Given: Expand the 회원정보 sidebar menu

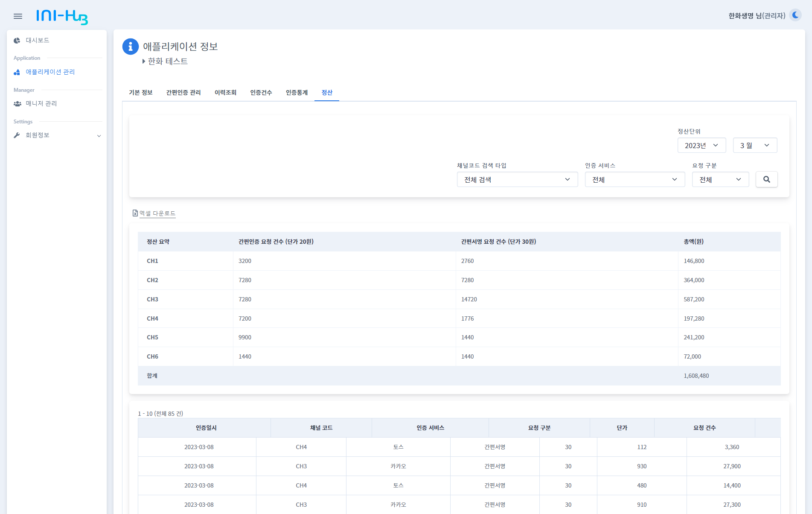Looking at the screenshot, I should point(57,135).
